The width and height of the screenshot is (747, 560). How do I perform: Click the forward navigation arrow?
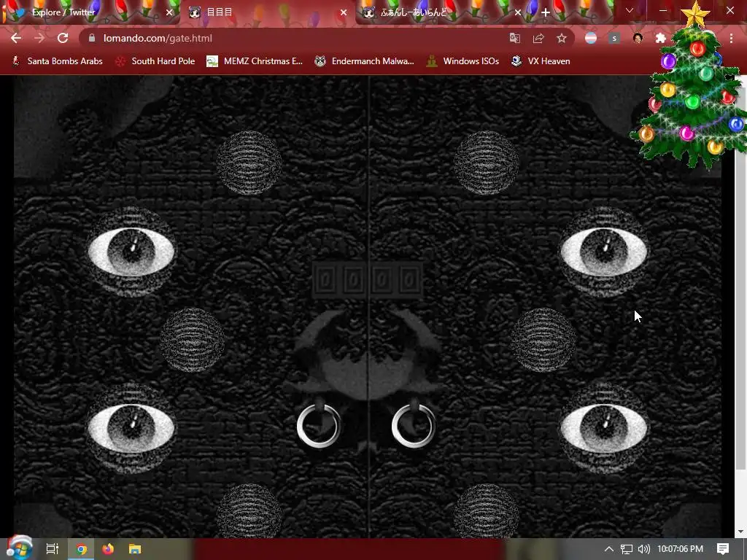tap(39, 38)
